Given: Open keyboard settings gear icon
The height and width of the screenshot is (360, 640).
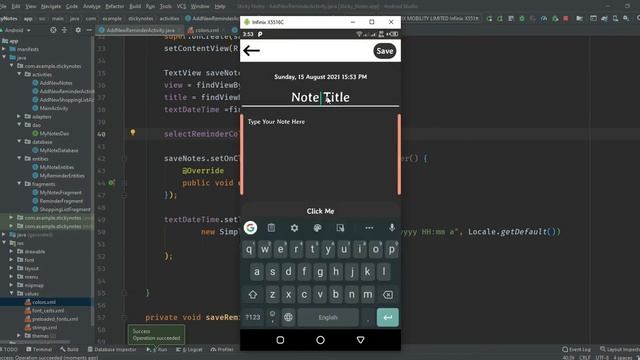Looking at the screenshot, I should point(294,228).
